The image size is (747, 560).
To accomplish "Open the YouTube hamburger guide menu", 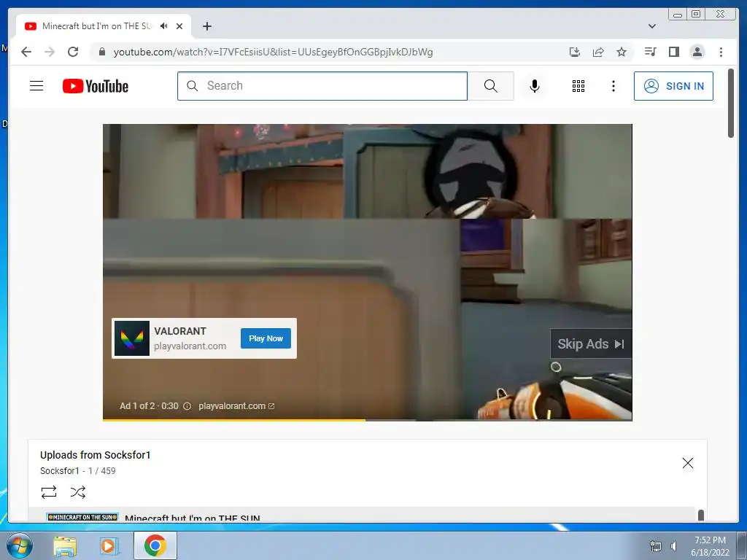I will (x=36, y=86).
